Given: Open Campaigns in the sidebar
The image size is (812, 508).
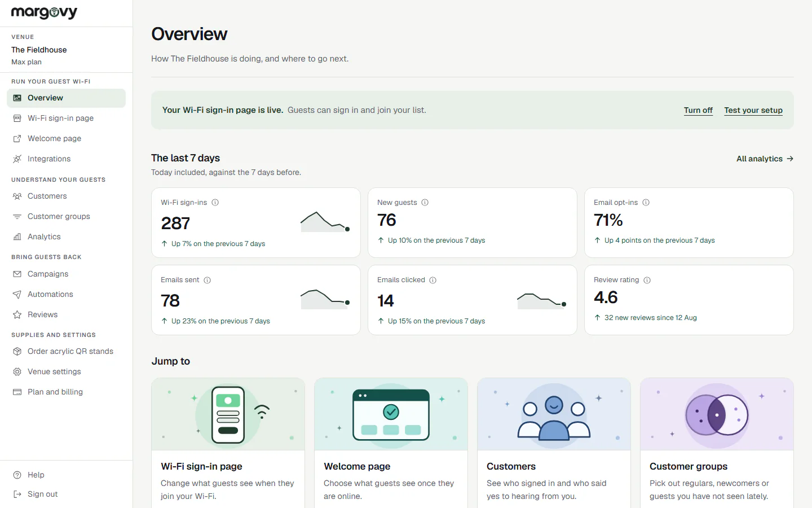Looking at the screenshot, I should click(x=66, y=274).
